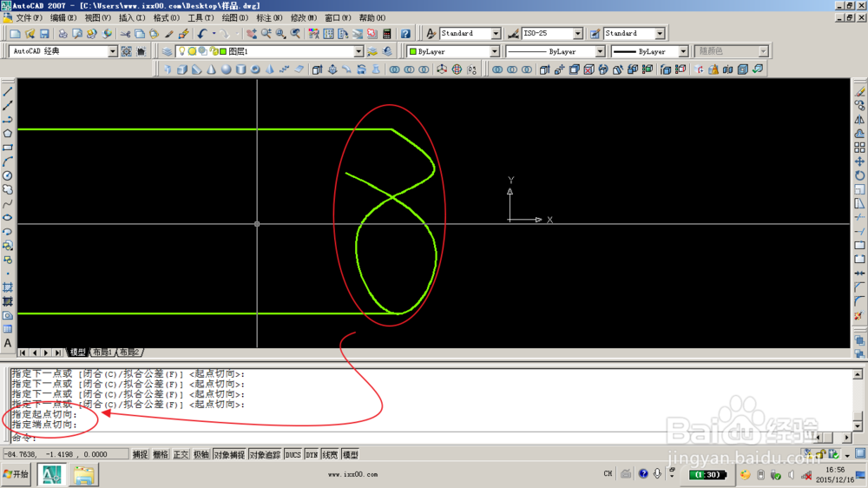Switch to the 布局1 layout tab
The width and height of the screenshot is (868, 488).
(103, 353)
